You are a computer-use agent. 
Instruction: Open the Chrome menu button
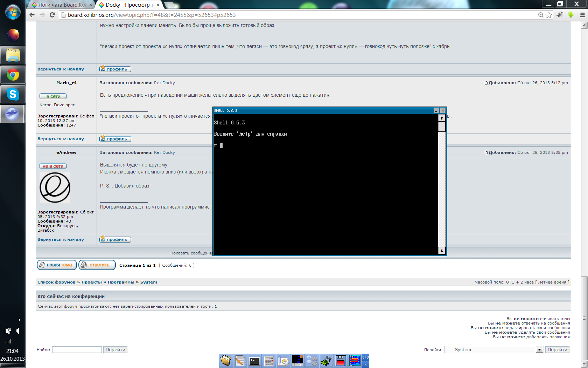coord(582,15)
